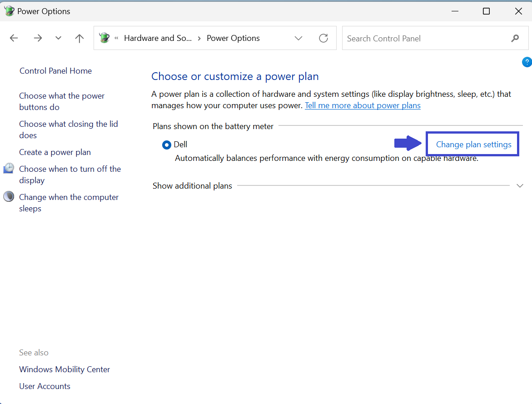Viewport: 532px width, 404px height.
Task: Click the Forward navigation arrow
Action: [x=38, y=38]
